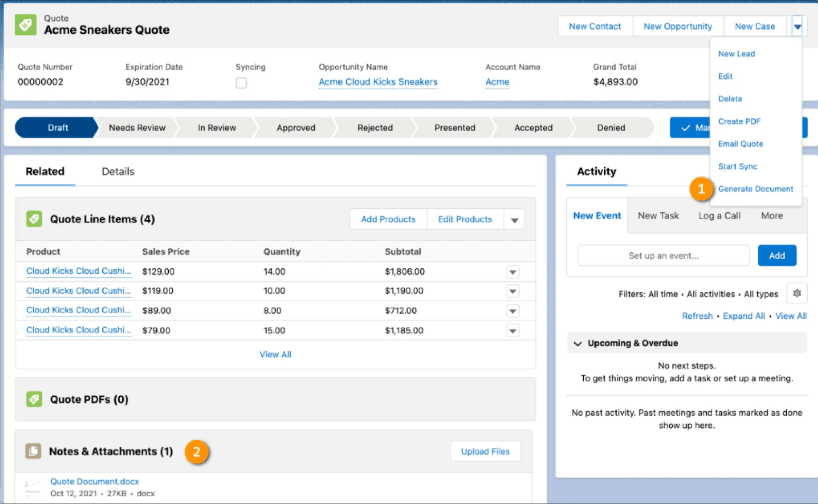Open the New Task activity tab

click(658, 216)
